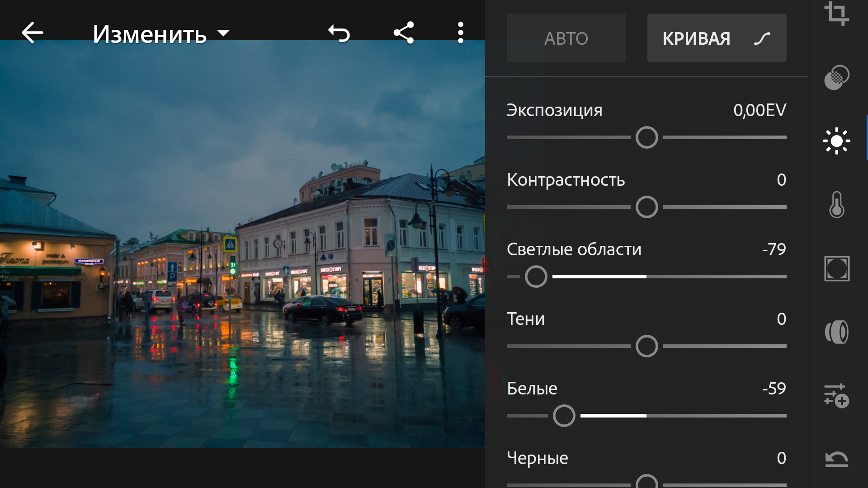Open the three-dot overflow menu
The width and height of the screenshot is (868, 488).
point(460,33)
